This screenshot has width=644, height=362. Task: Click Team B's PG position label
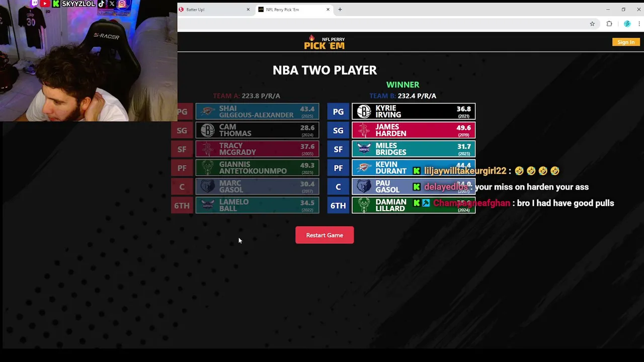(338, 112)
